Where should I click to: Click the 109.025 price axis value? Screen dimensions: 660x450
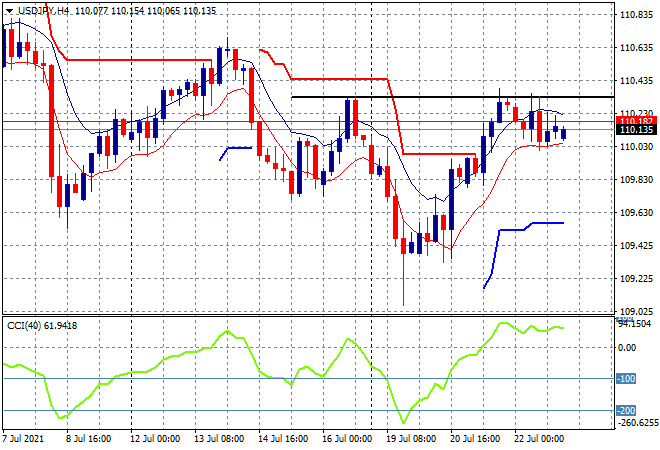point(636,311)
